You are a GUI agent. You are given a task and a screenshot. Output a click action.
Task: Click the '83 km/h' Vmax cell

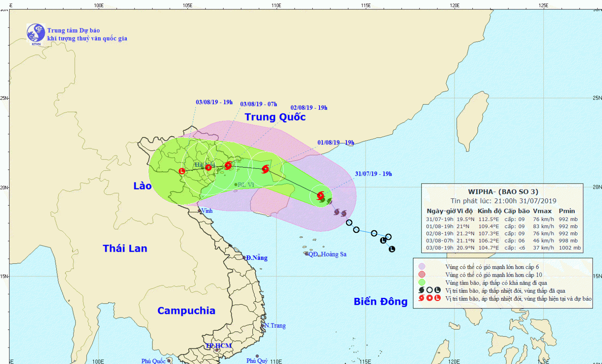coord(543,226)
